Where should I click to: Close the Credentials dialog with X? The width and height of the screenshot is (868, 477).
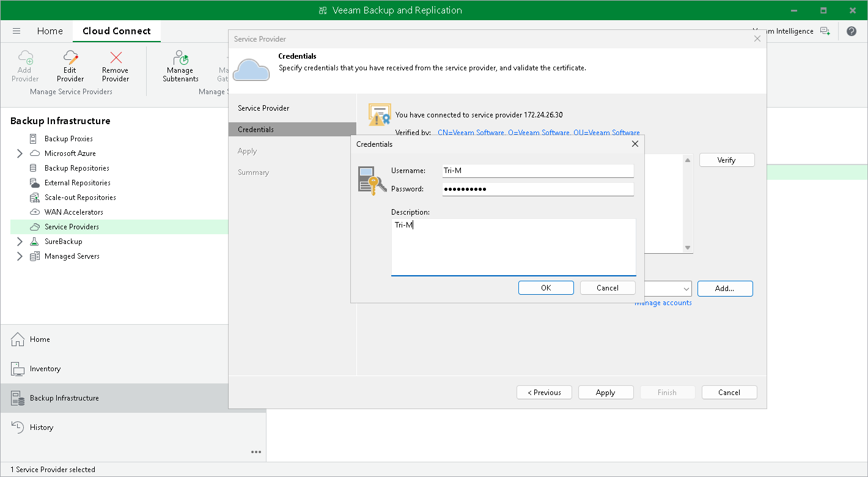click(634, 144)
